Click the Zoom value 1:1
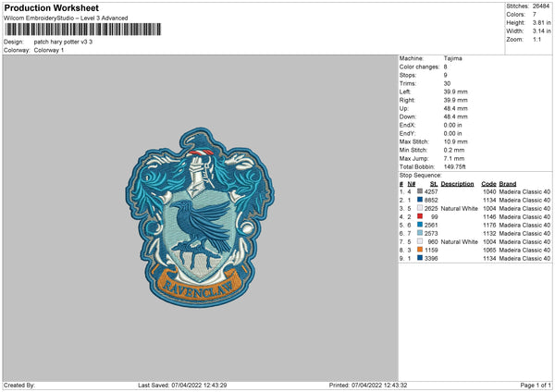This screenshot has height=392, width=555. coord(536,39)
